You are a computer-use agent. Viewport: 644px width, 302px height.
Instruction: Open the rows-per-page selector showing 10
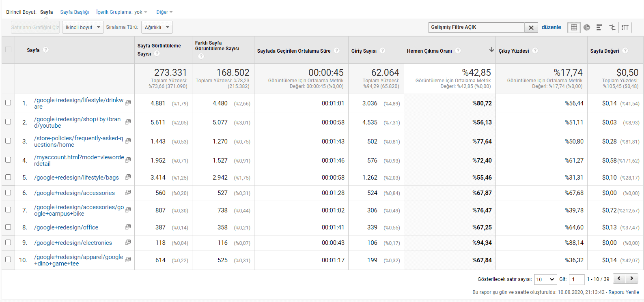[545, 279]
